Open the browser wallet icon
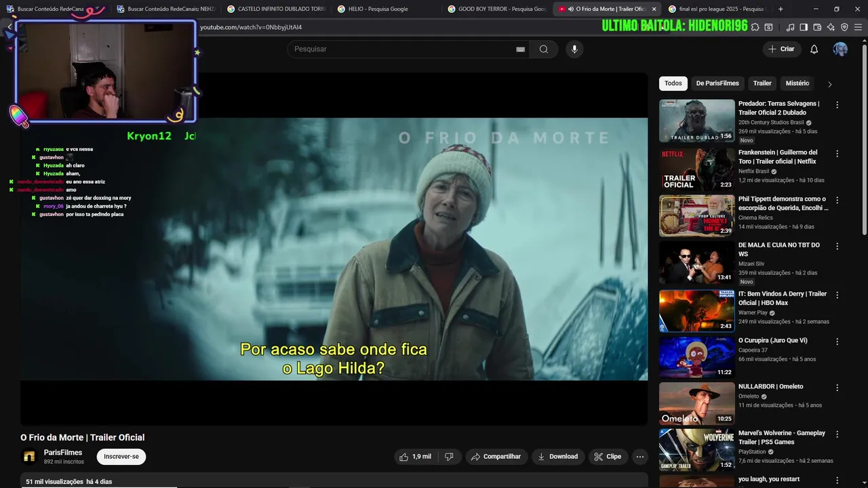 click(x=817, y=27)
